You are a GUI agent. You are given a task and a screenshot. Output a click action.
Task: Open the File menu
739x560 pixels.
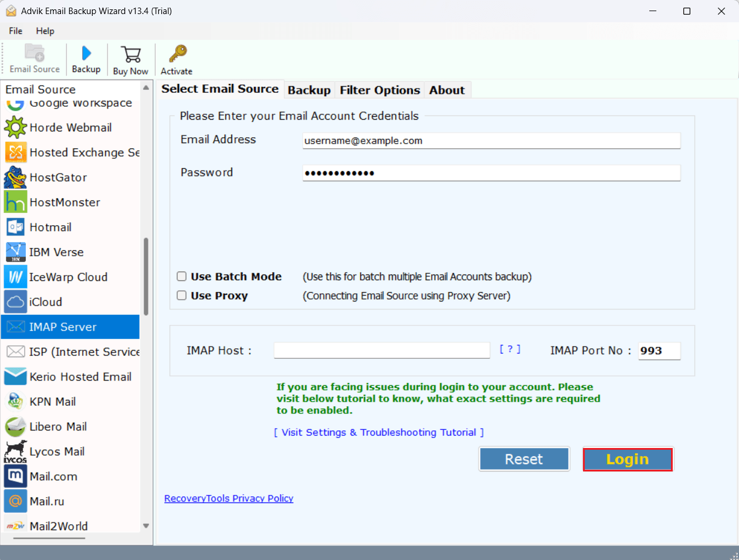[16, 30]
